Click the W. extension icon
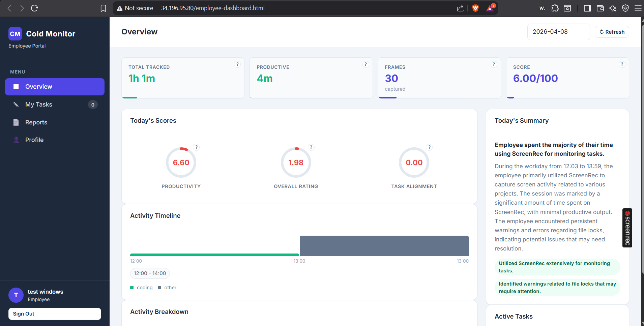The image size is (644, 326). click(542, 8)
